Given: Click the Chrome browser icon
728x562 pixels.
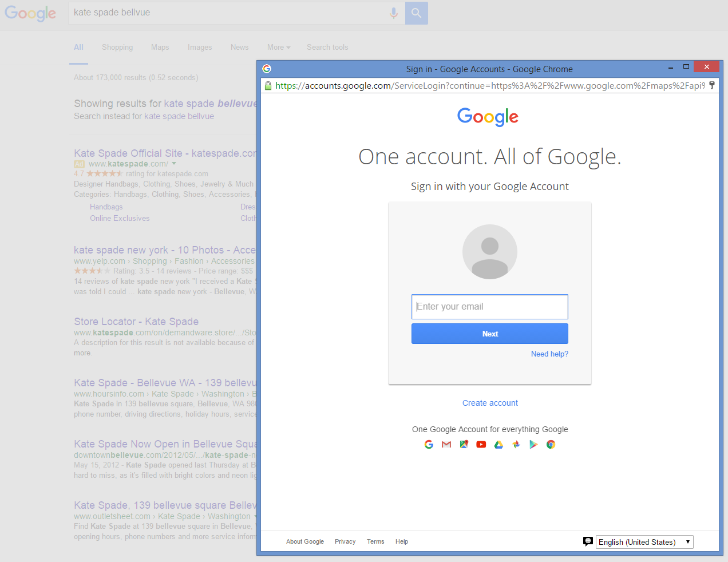Looking at the screenshot, I should point(551,444).
